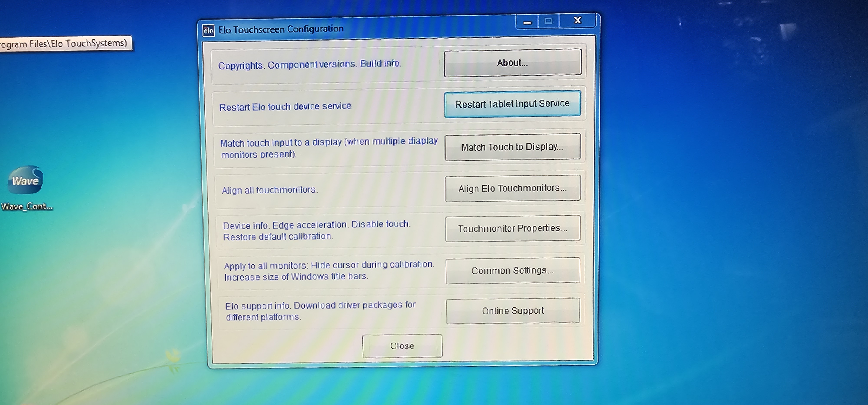This screenshot has height=405, width=868.
Task: Close the configuration dialog via Close button
Action: pos(402,346)
